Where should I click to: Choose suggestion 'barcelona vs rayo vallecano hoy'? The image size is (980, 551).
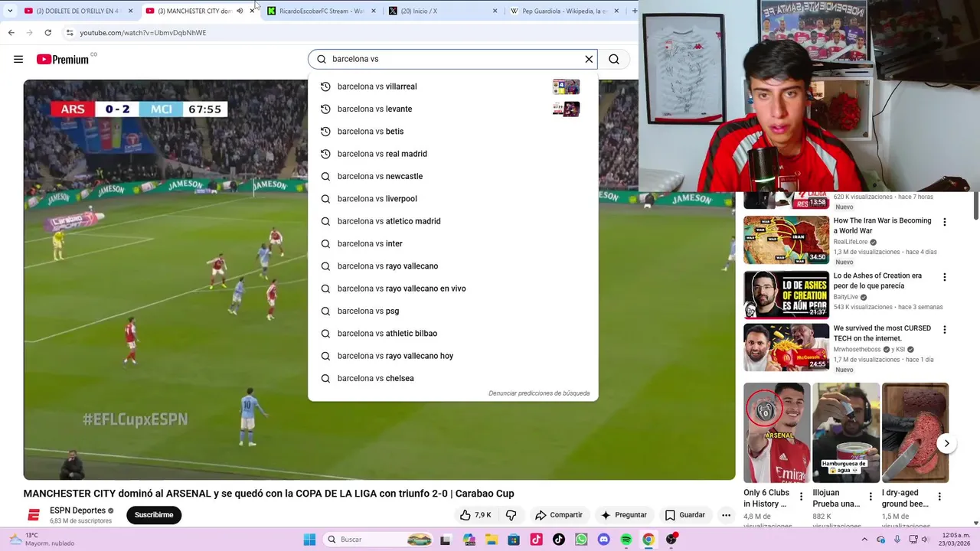[452, 356]
